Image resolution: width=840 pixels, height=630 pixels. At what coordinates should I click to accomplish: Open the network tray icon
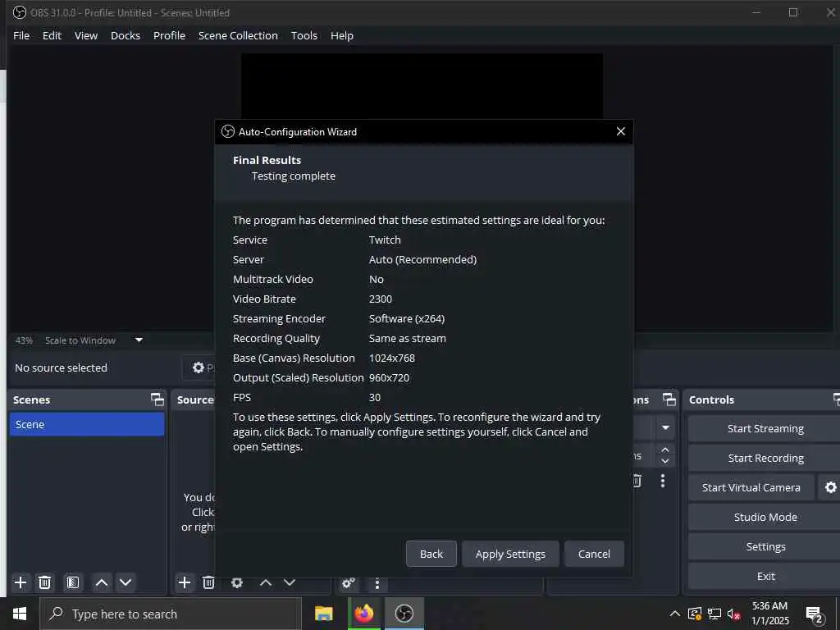(x=714, y=614)
